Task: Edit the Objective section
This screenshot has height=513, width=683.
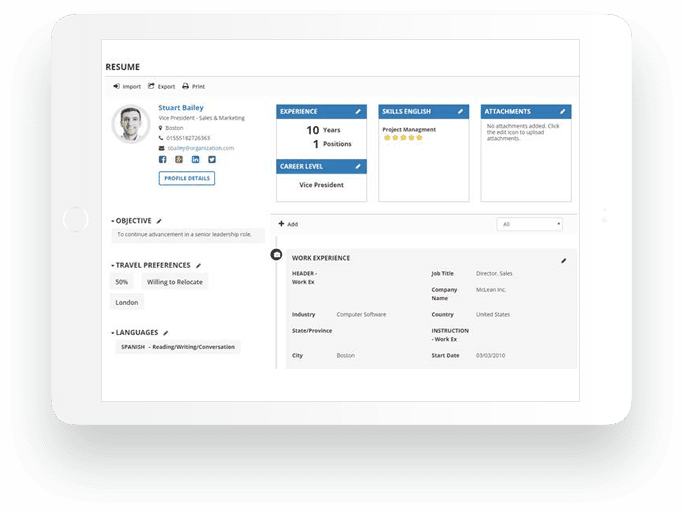Action: point(159,221)
